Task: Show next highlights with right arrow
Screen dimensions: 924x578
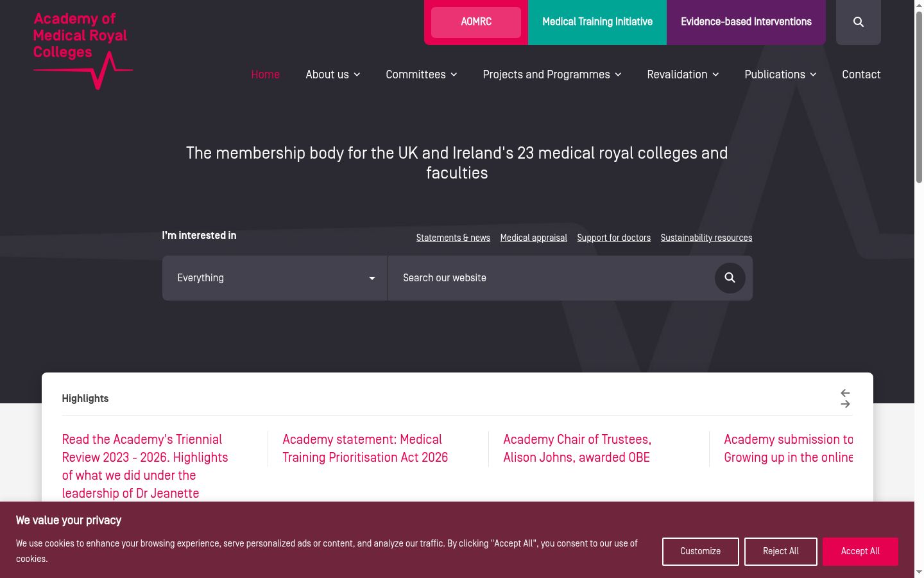Action: point(845,404)
